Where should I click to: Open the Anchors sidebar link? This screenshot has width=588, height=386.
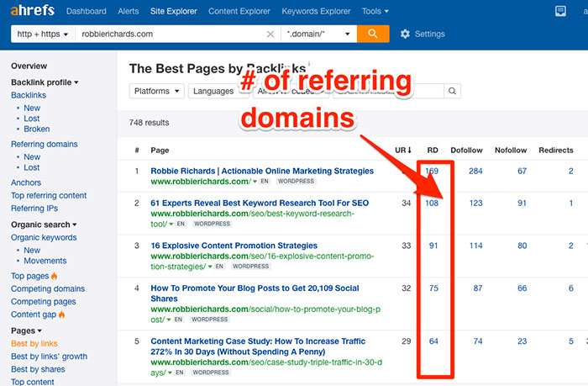(x=26, y=182)
